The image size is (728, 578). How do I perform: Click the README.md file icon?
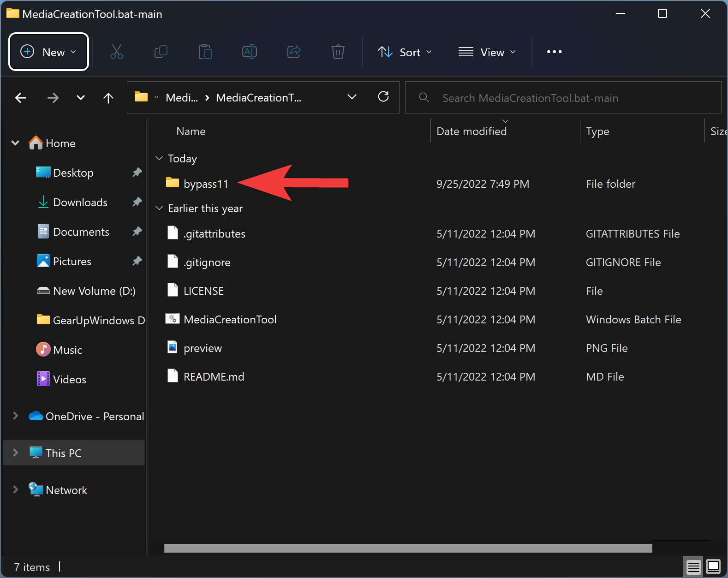click(173, 376)
